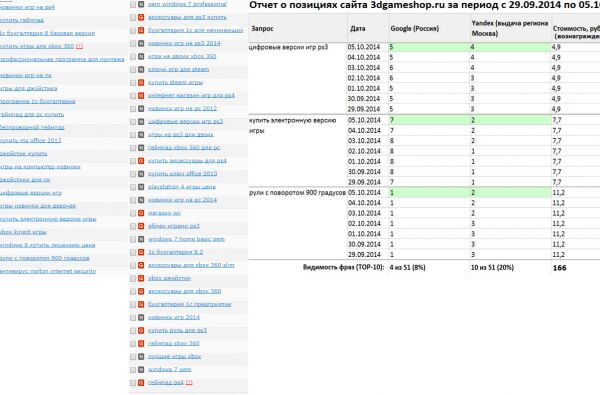Click the N badge beside лучшие игры xbox
Screen dimensions: 600x395
point(141,356)
